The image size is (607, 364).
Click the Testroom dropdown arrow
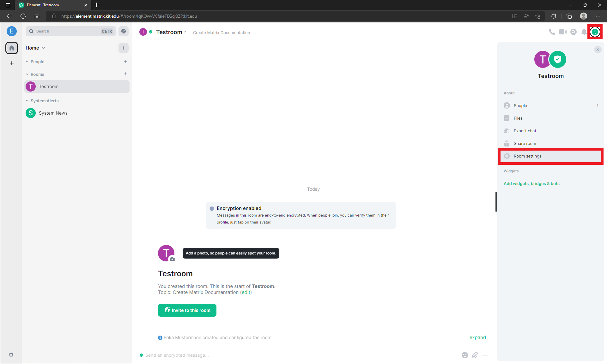186,33
